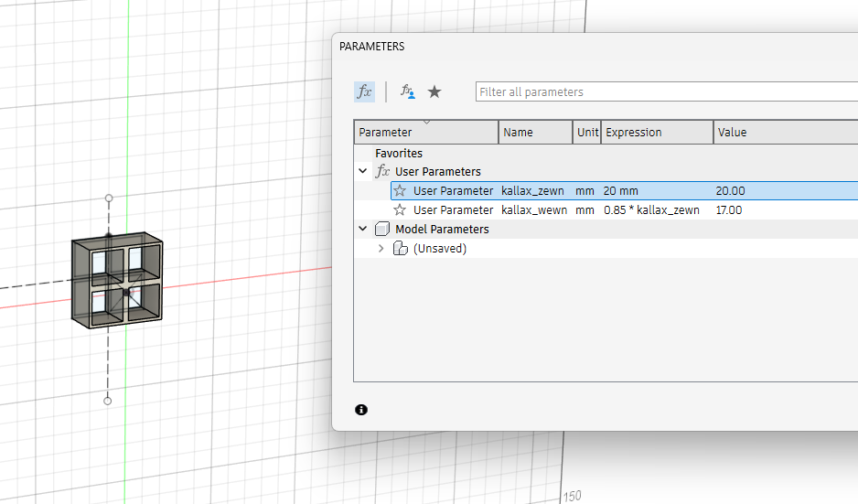Click the fx all parameters filter icon
Image resolution: width=858 pixels, height=504 pixels.
click(364, 91)
